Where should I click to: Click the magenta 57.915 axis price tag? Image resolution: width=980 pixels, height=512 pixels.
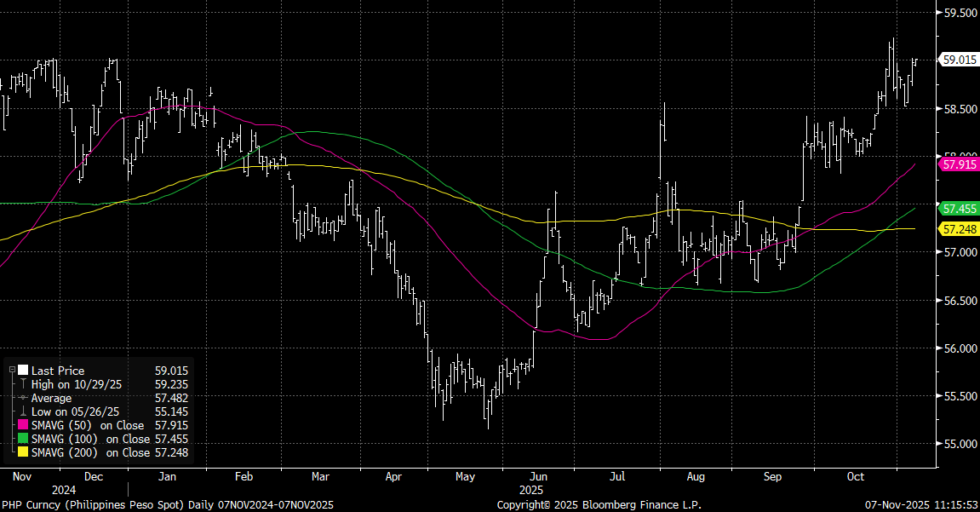point(958,164)
